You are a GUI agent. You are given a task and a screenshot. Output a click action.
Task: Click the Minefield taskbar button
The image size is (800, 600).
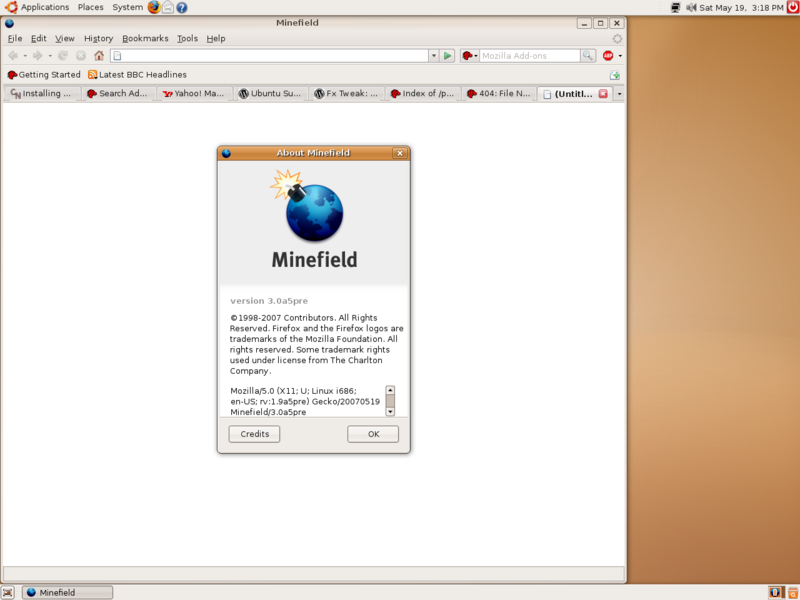(x=67, y=592)
